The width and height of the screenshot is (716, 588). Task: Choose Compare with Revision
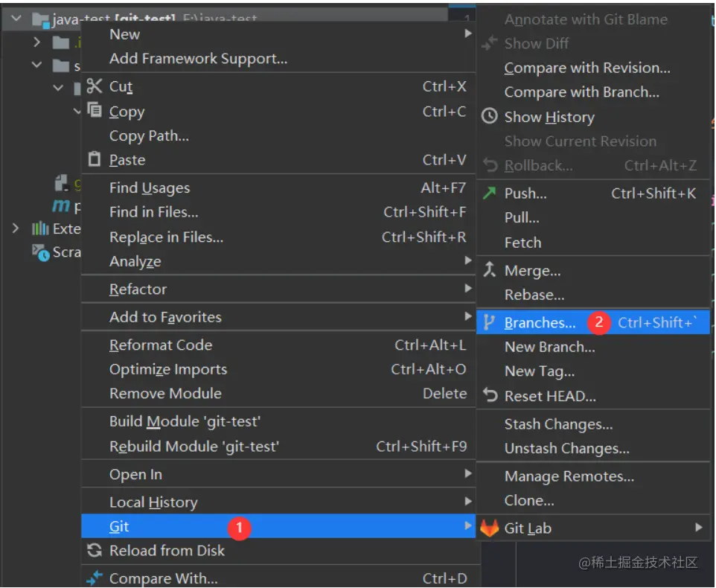click(592, 68)
